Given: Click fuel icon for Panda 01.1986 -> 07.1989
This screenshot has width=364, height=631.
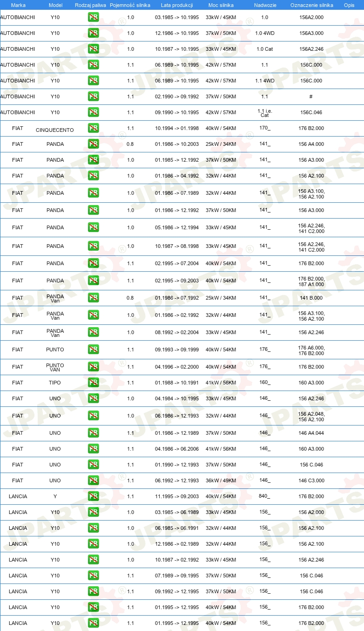Looking at the screenshot, I should [x=93, y=193].
